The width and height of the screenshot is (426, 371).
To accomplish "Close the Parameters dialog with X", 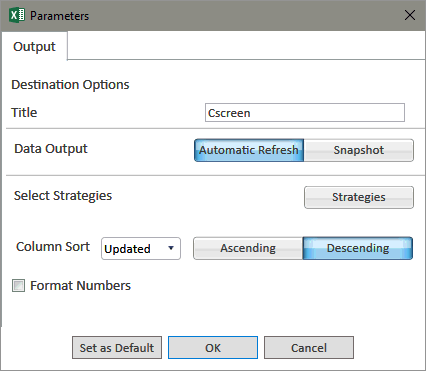I will pyautogui.click(x=410, y=15).
